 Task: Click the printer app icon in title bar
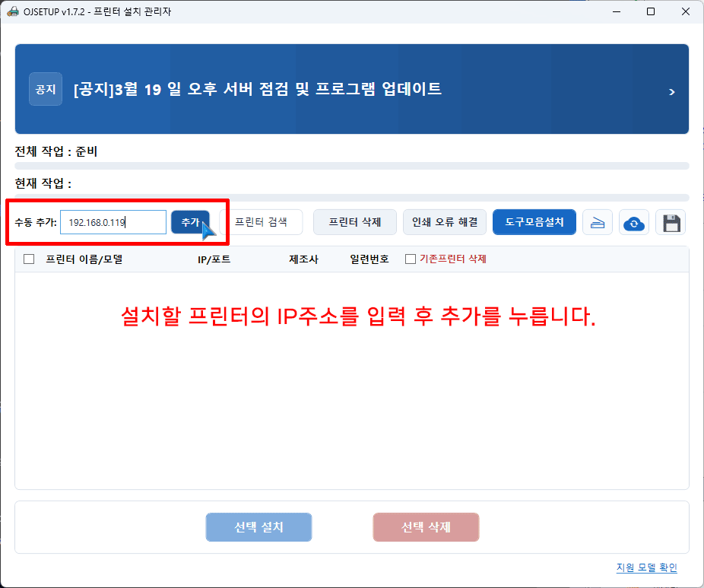click(12, 11)
